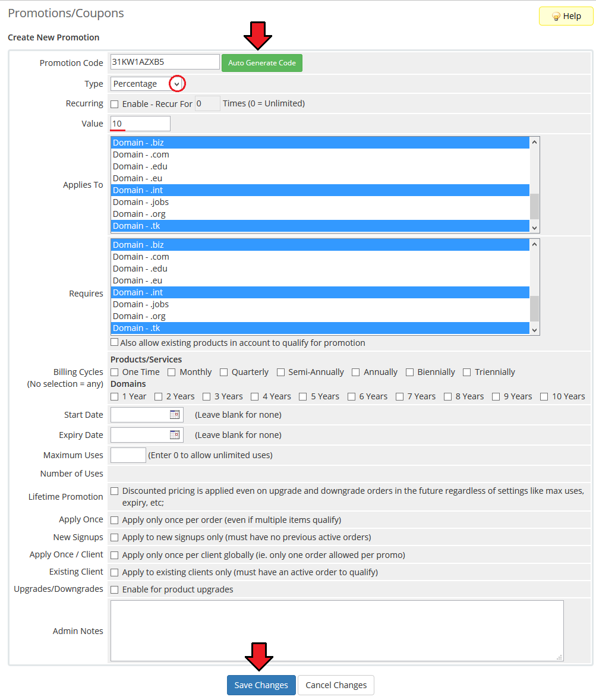Open the Type dropdown showing Percentage

[147, 83]
